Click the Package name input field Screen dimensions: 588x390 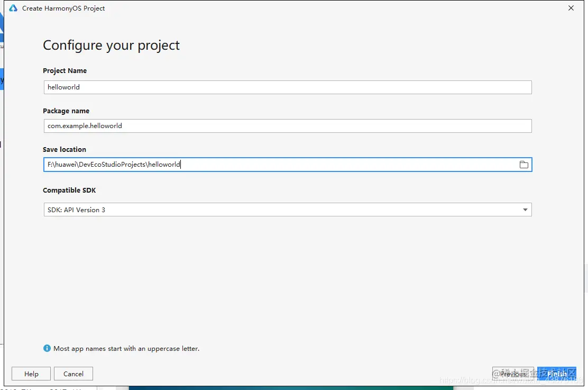tap(288, 126)
